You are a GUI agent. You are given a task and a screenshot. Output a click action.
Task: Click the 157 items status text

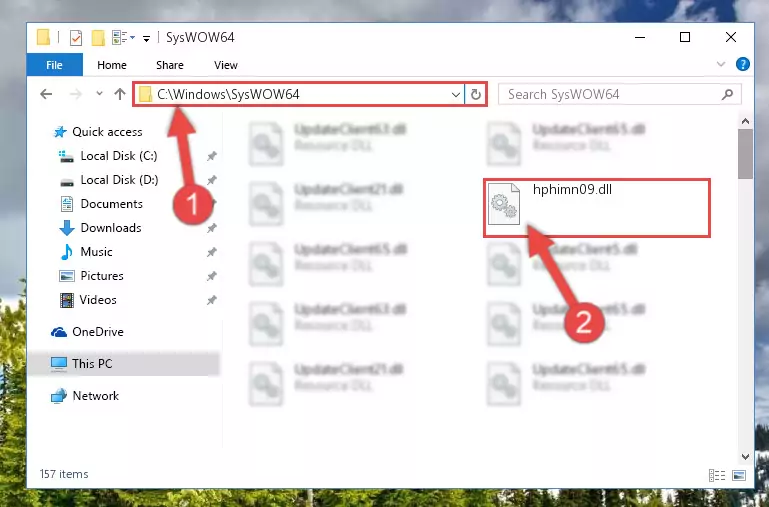(x=64, y=474)
